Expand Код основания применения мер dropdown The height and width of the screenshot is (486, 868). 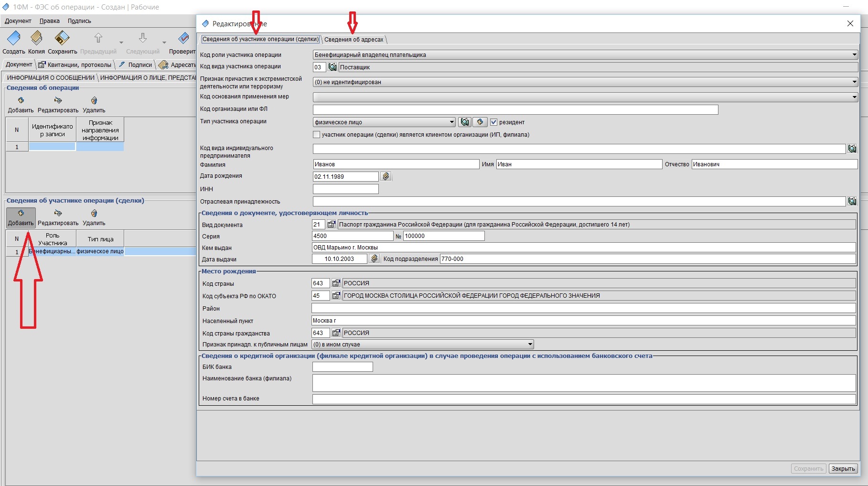[x=854, y=97]
